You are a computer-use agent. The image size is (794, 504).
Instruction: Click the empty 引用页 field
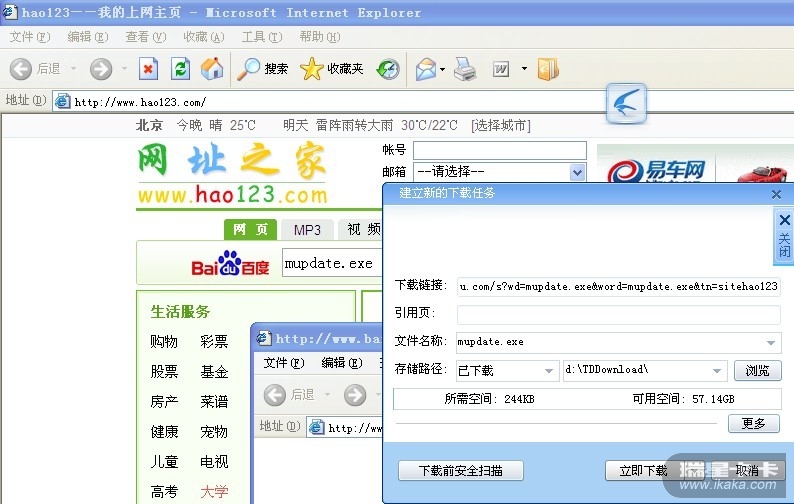618,315
